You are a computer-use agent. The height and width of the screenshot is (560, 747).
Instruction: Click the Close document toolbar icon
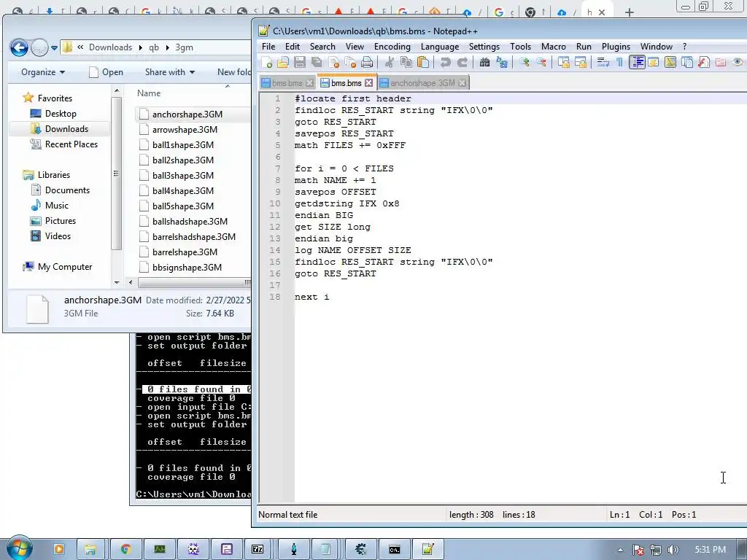333,63
